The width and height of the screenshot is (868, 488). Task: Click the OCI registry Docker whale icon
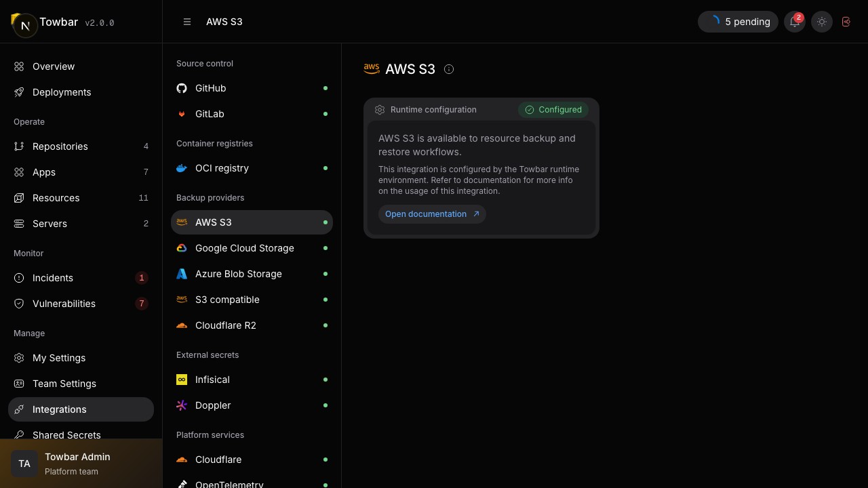[x=182, y=168]
